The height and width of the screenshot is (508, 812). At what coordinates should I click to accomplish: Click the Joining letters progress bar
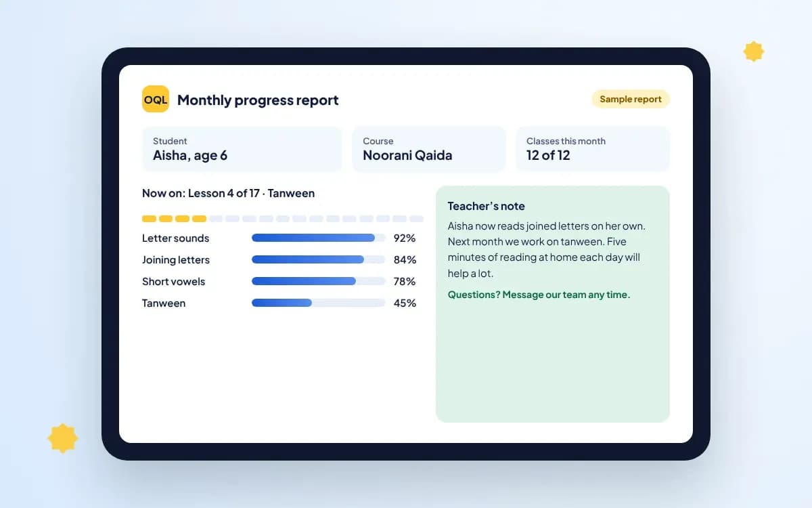pyautogui.click(x=318, y=259)
